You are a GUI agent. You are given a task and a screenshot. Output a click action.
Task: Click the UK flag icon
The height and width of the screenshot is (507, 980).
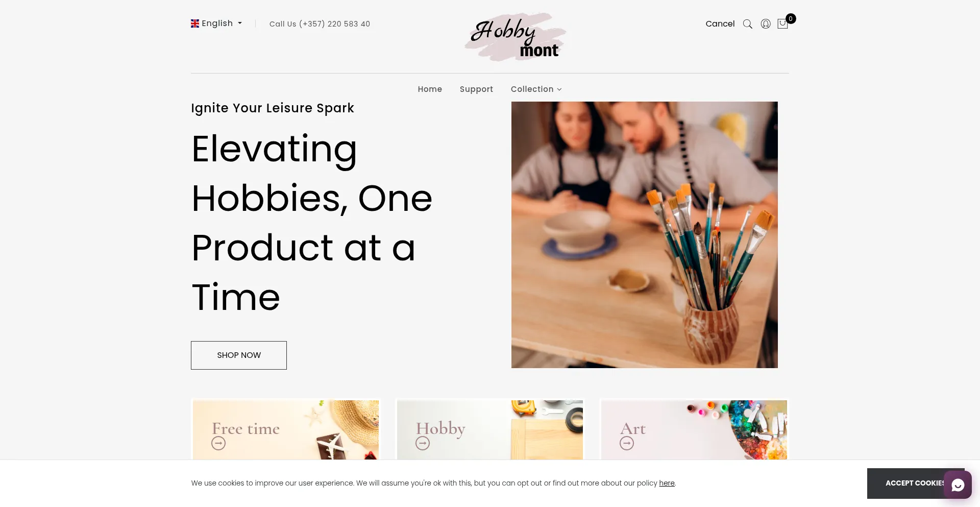(x=195, y=23)
